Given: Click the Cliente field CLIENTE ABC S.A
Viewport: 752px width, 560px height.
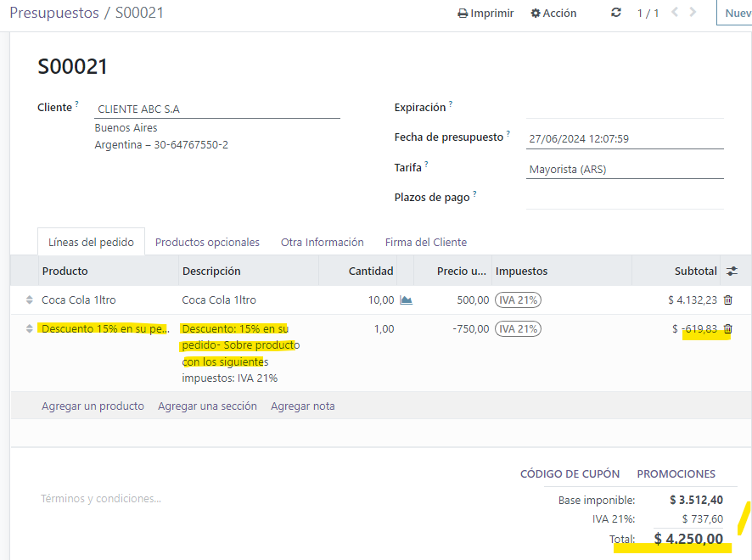Looking at the screenshot, I should tap(217, 109).
